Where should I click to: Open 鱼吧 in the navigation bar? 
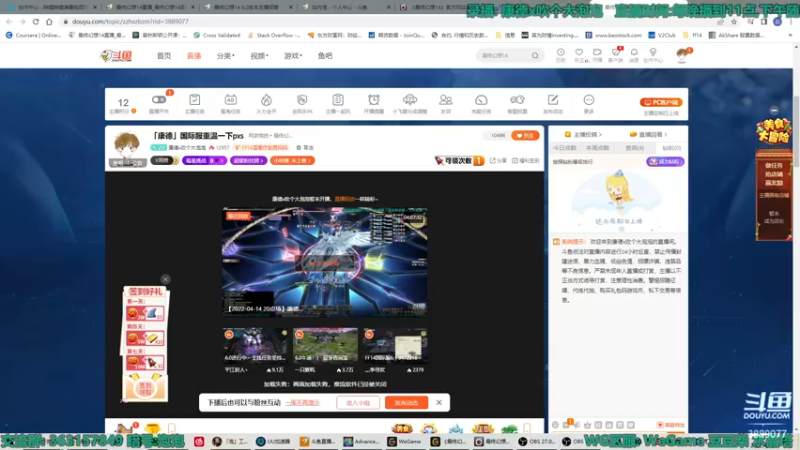click(325, 56)
